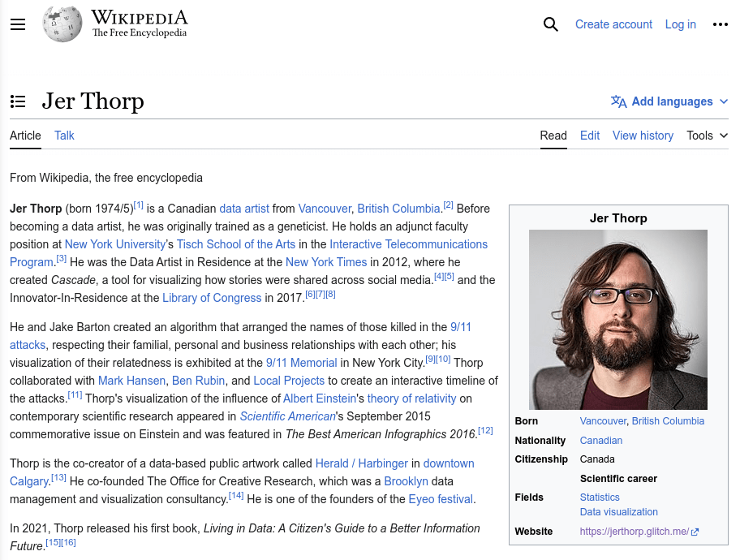This screenshot has height=560, width=740.
Task: Open the main hamburger menu
Action: [x=18, y=24]
